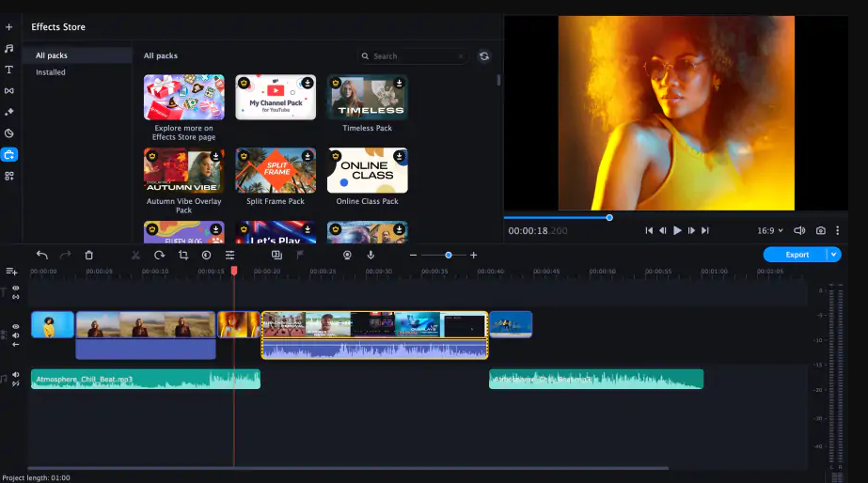
Task: Hide the titles track with eye icon
Action: pos(16,288)
